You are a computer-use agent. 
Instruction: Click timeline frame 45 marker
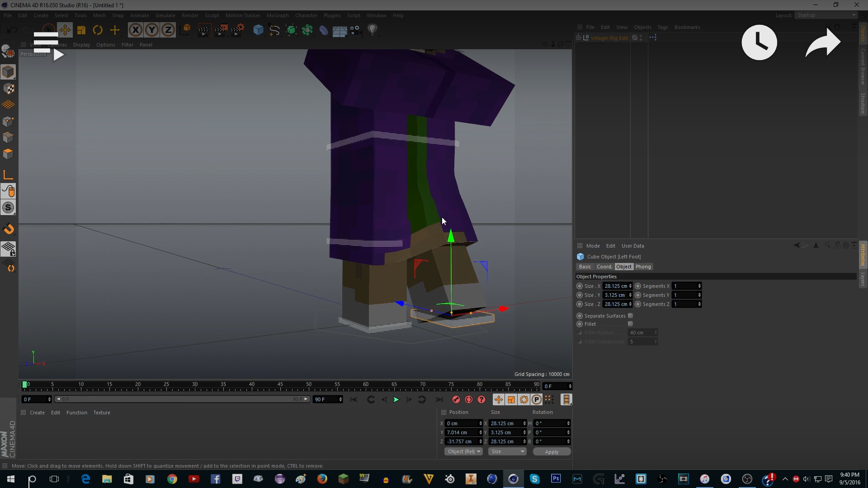[x=280, y=385]
